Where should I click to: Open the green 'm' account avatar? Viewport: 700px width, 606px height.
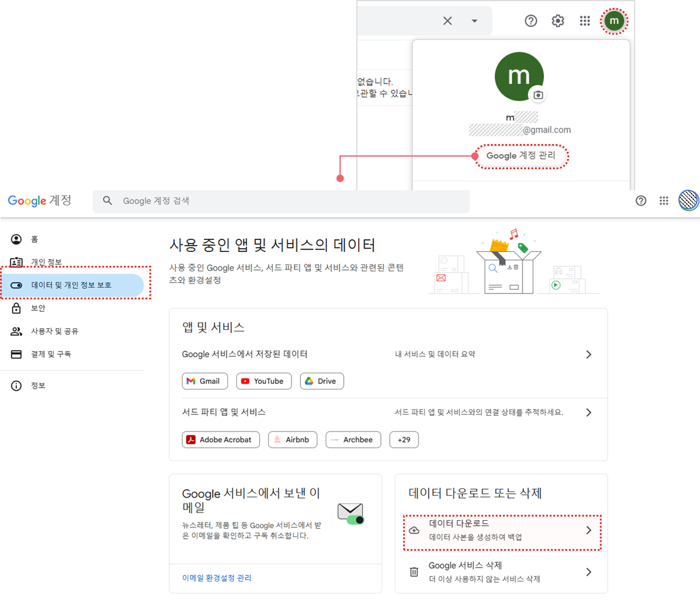(x=614, y=22)
